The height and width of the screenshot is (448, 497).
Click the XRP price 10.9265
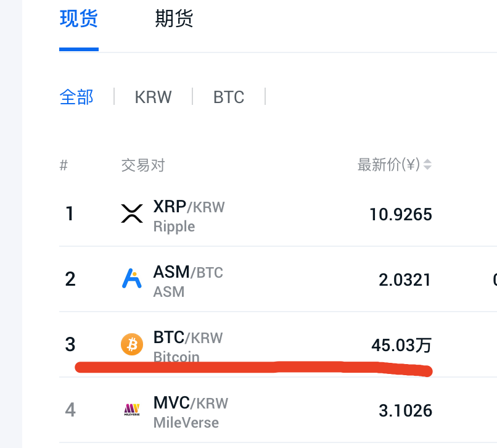[x=401, y=214]
